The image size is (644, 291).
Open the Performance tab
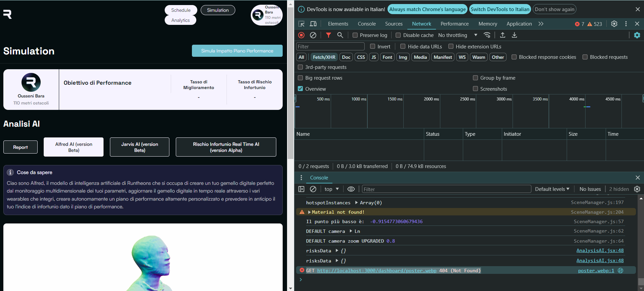[x=454, y=24]
